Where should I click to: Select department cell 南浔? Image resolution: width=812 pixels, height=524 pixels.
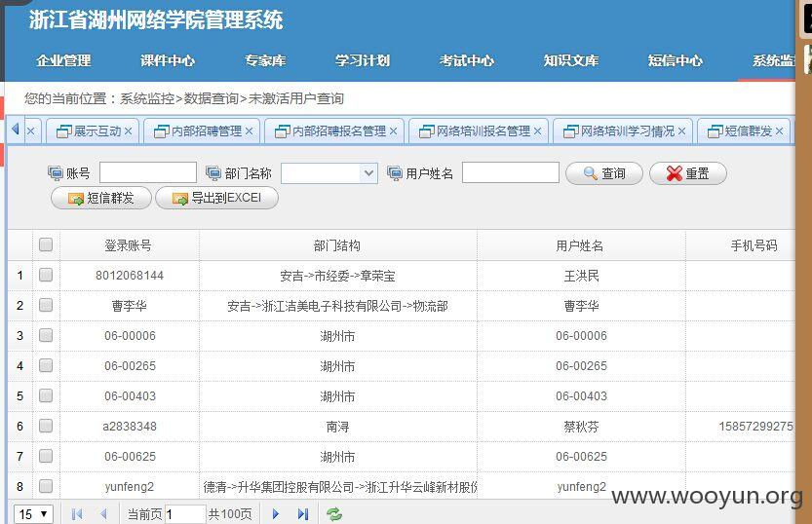click(x=337, y=427)
